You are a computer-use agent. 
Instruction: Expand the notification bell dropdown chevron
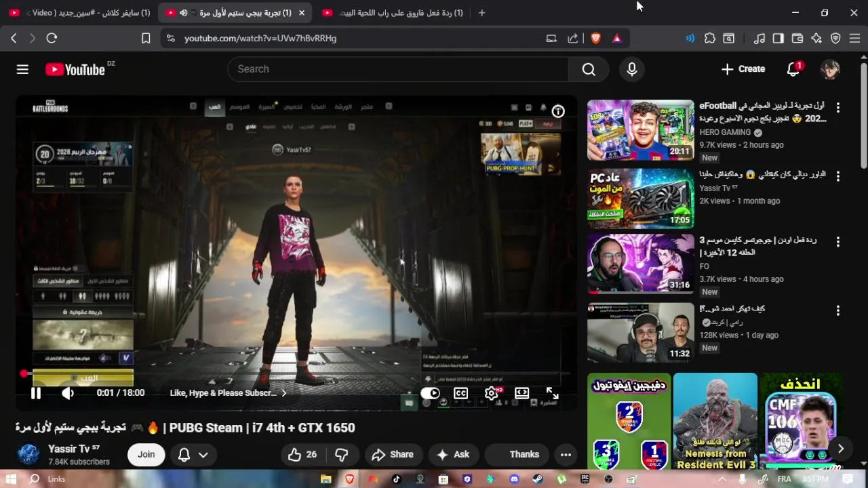click(x=203, y=455)
